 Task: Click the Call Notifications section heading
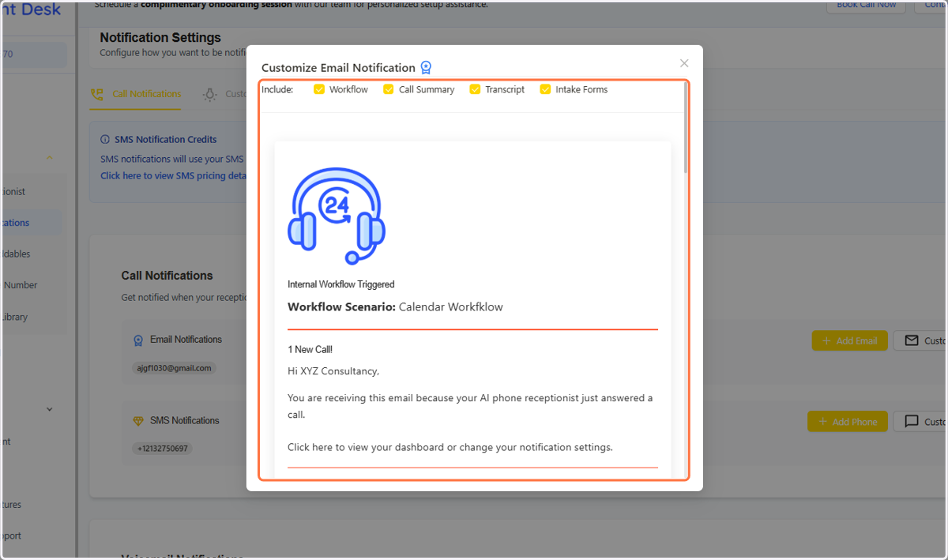pyautogui.click(x=167, y=276)
